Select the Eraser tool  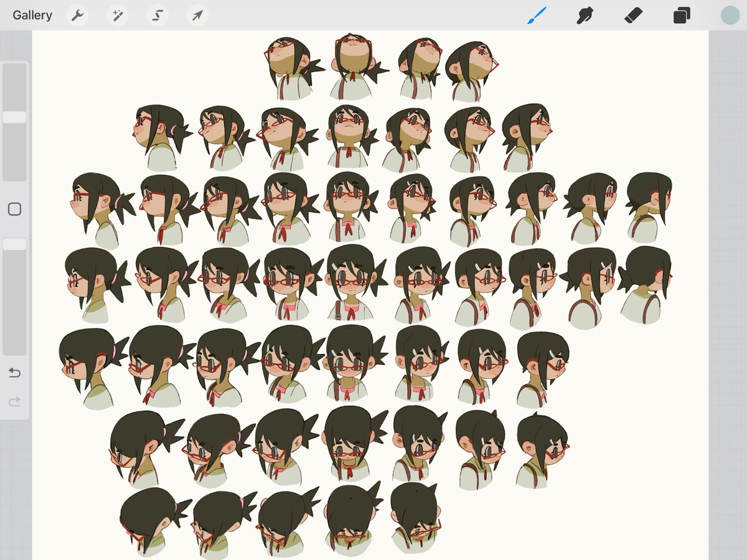point(631,15)
